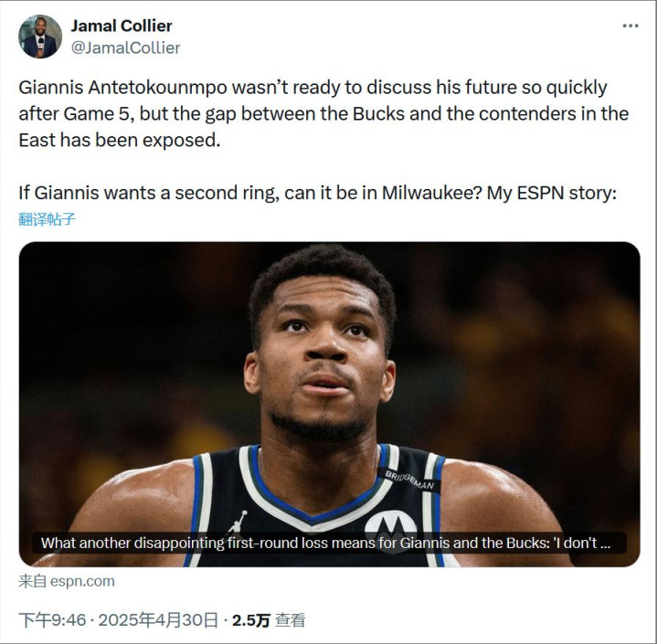Open the 2.5万 view count
Image resolution: width=657 pixels, height=644 pixels.
251,620
